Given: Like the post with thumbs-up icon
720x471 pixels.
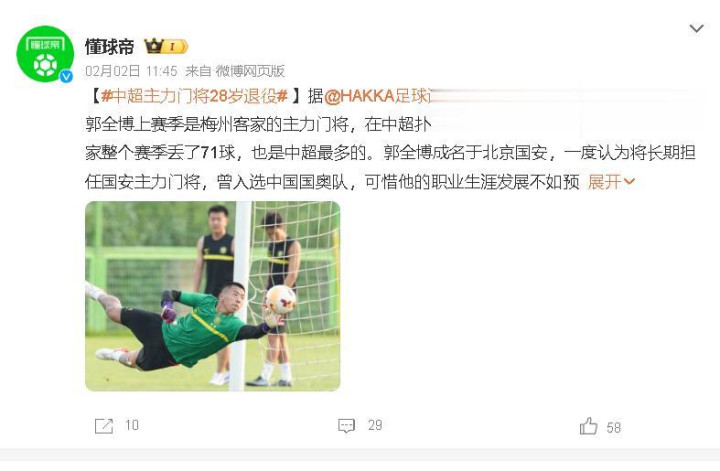Looking at the screenshot, I should [x=588, y=426].
